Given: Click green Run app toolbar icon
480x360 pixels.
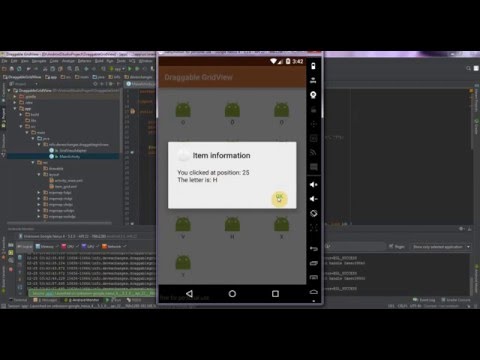Looking at the screenshot, I should [x=130, y=69].
